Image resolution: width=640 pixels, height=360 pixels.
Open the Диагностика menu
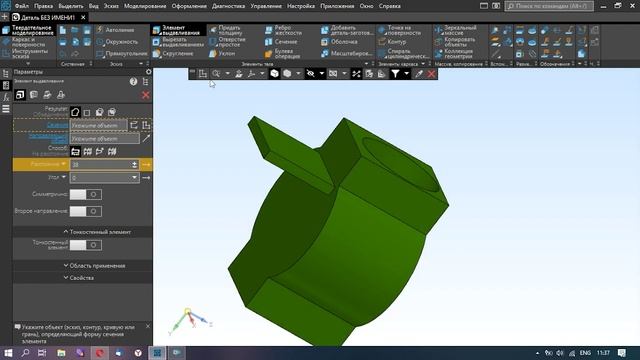pyautogui.click(x=228, y=6)
